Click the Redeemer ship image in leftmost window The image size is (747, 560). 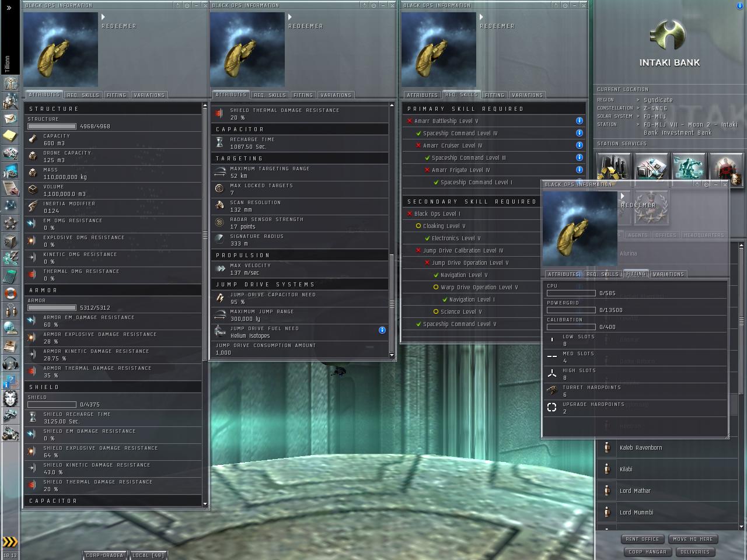point(60,50)
